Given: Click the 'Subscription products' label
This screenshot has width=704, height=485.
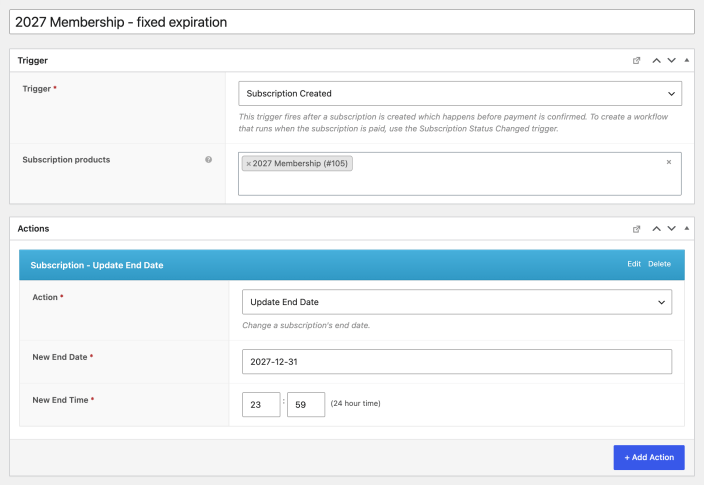Looking at the screenshot, I should point(66,159).
